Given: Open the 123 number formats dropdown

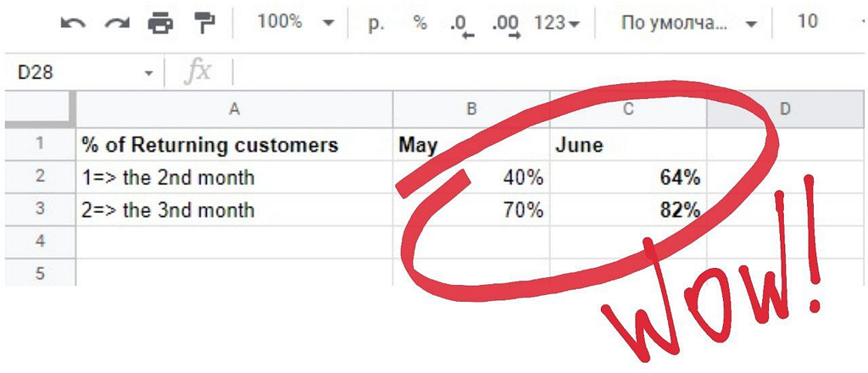Looking at the screenshot, I should point(557,23).
